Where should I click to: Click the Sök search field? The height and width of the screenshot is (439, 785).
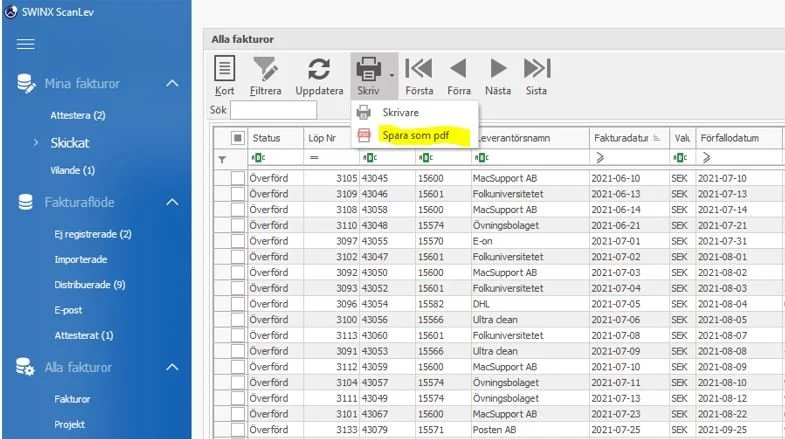point(273,110)
